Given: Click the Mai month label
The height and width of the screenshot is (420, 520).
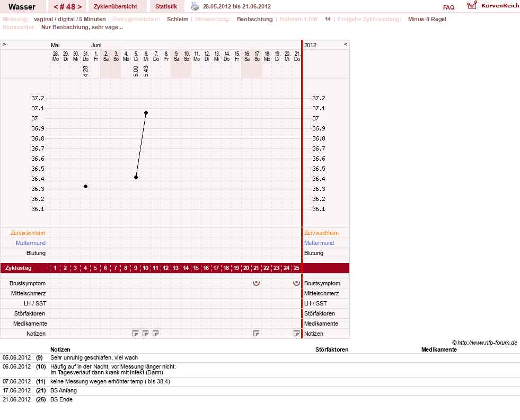Looking at the screenshot, I should point(55,45).
